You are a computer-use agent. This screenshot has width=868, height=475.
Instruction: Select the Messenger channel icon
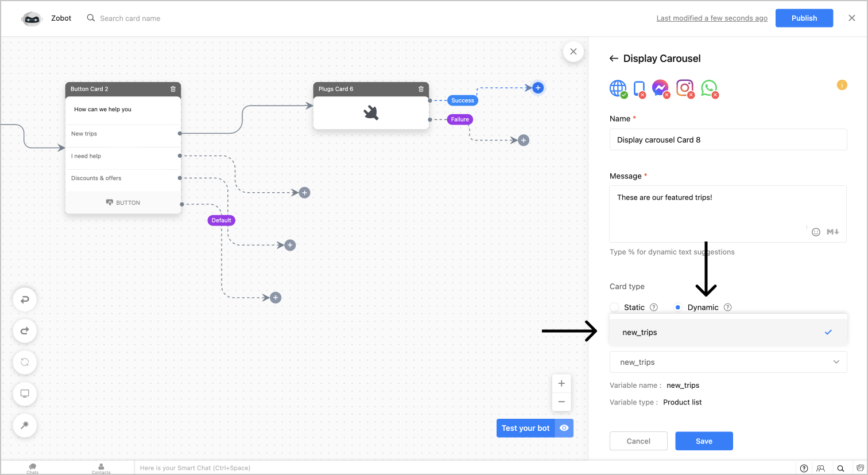660,88
